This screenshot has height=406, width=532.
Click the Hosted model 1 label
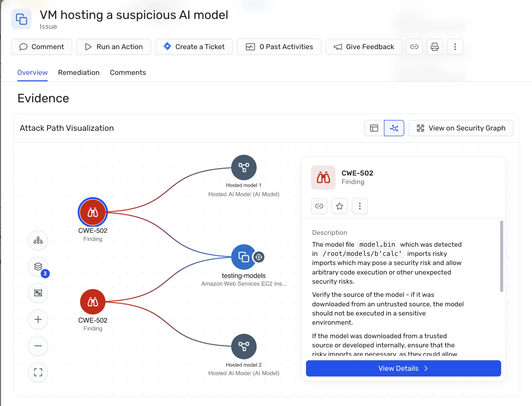pos(244,185)
